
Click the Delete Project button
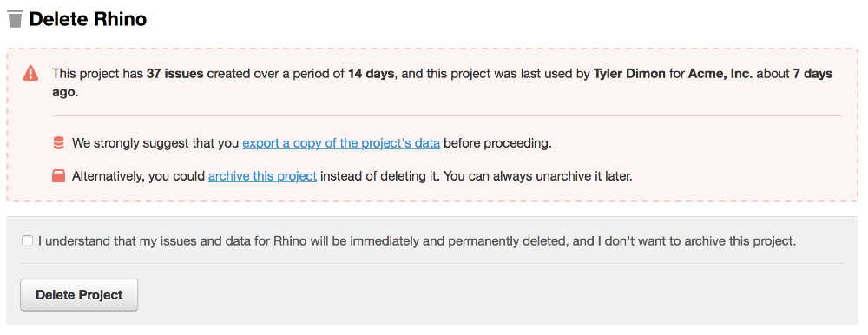pos(79,294)
